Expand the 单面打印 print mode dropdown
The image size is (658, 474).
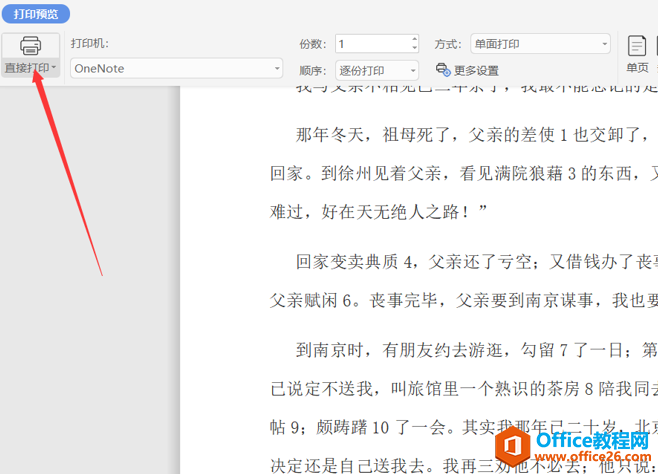point(540,44)
